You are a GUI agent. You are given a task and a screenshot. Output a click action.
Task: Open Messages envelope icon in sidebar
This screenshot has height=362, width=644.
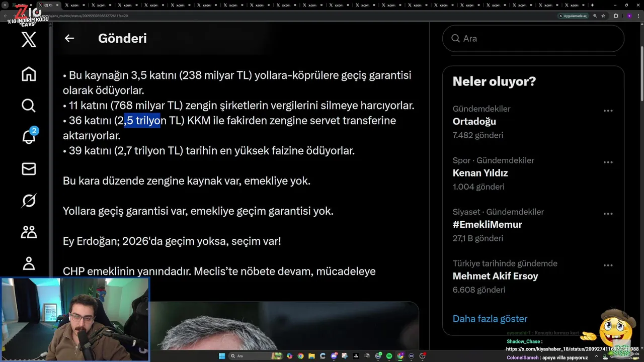(29, 169)
